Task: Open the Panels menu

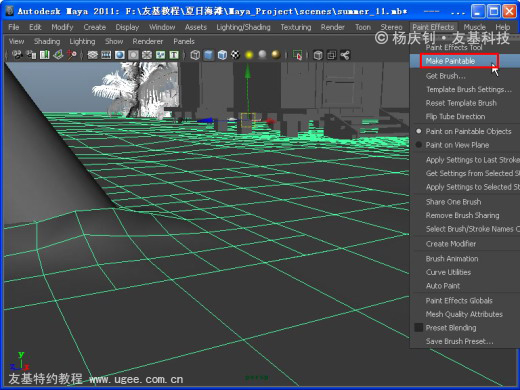Action: tap(184, 41)
